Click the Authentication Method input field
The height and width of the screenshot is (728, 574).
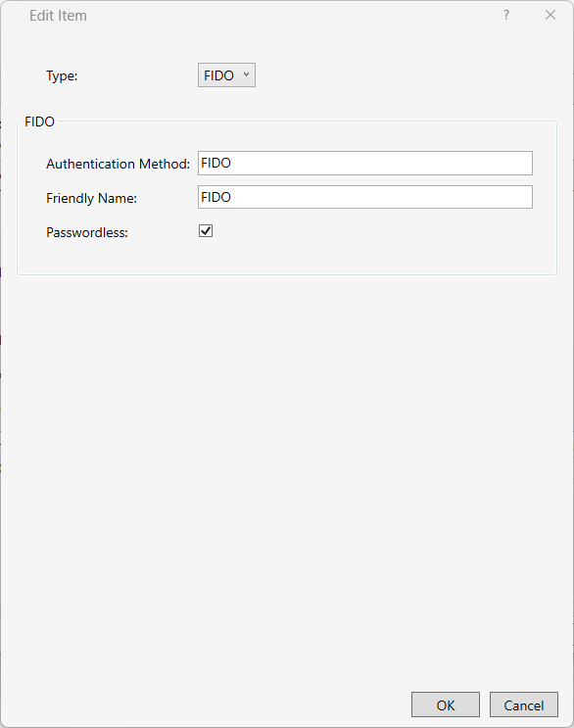point(365,163)
